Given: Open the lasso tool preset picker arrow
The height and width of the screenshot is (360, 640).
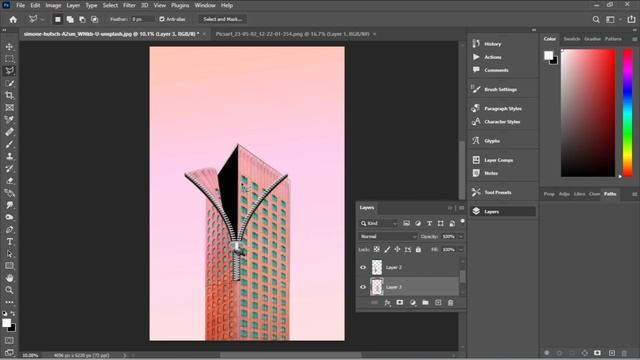Looking at the screenshot, I should [x=42, y=19].
